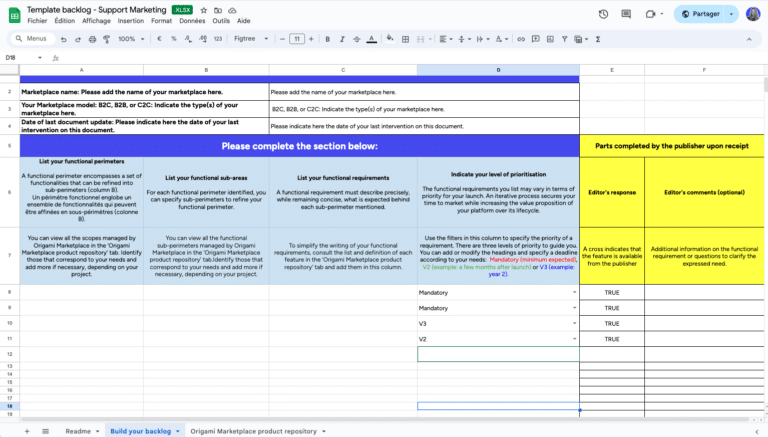Open the Figtree font dropdown

251,39
